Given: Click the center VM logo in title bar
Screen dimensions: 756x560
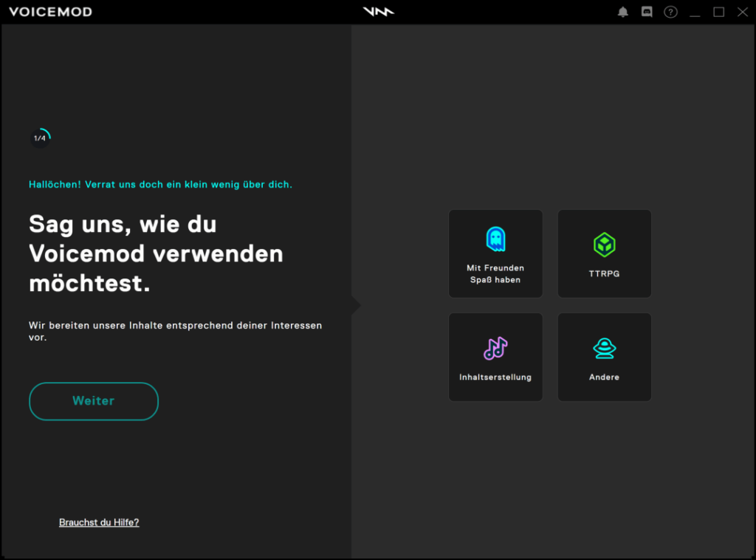Looking at the screenshot, I should tap(378, 12).
